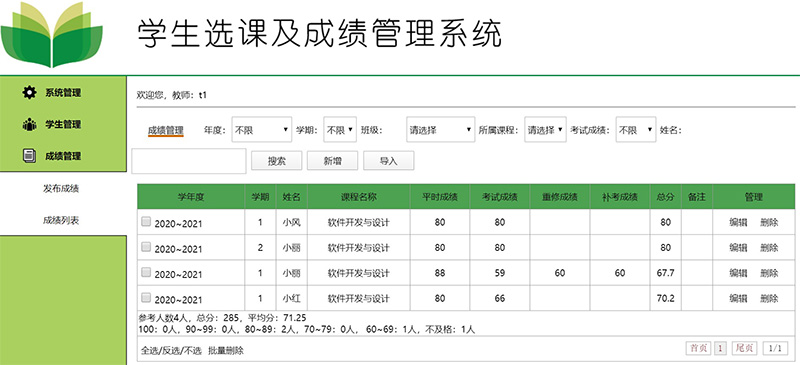The width and height of the screenshot is (800, 365).
Task: Tick the checkbox for 小红 row
Action: [146, 297]
